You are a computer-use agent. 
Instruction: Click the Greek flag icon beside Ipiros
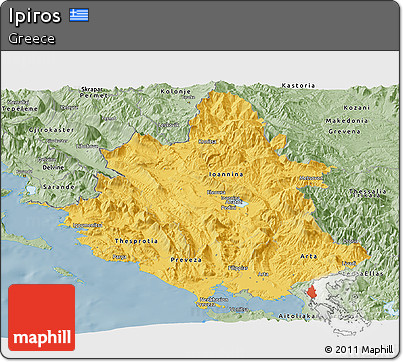click(x=79, y=15)
